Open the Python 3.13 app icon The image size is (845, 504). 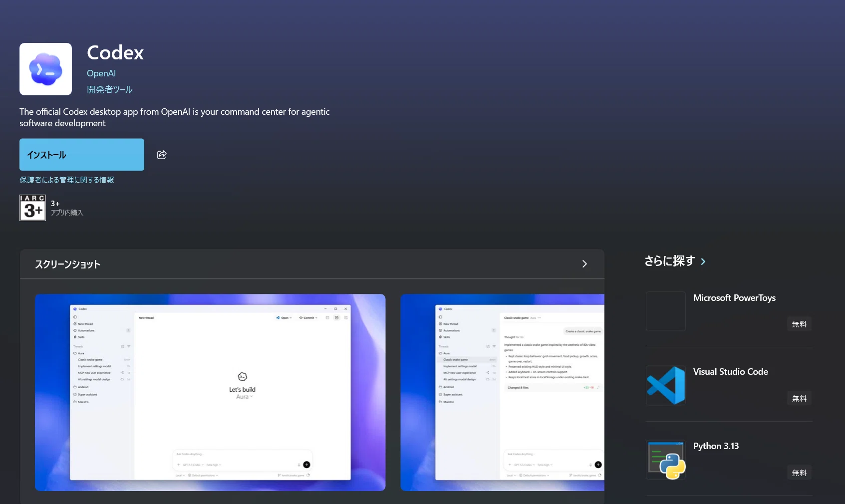pyautogui.click(x=666, y=460)
